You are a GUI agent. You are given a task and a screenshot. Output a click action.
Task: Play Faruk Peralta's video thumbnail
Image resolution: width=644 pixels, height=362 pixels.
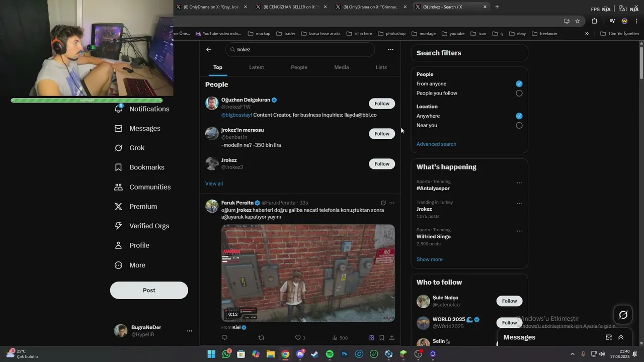point(308,273)
